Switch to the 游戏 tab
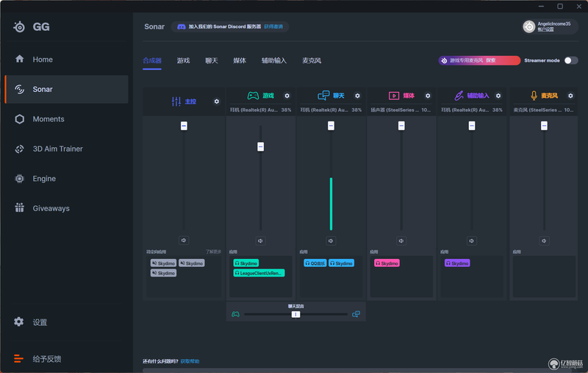This screenshot has height=373, width=588. coord(183,61)
